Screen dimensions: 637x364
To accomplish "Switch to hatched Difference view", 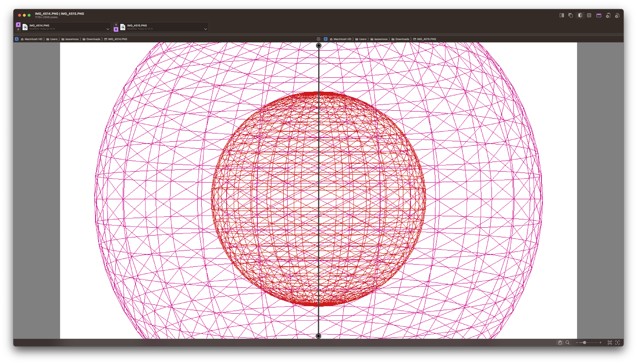I will 589,15.
